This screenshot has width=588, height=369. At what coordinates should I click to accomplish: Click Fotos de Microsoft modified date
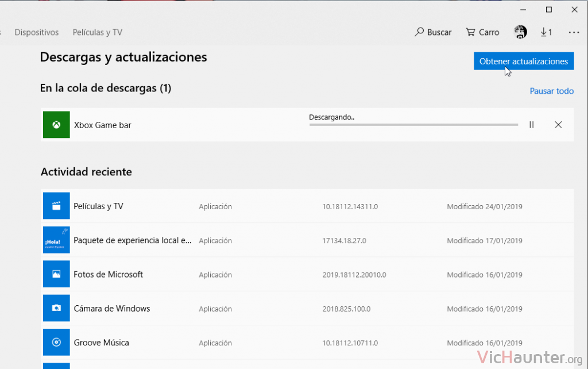click(485, 275)
